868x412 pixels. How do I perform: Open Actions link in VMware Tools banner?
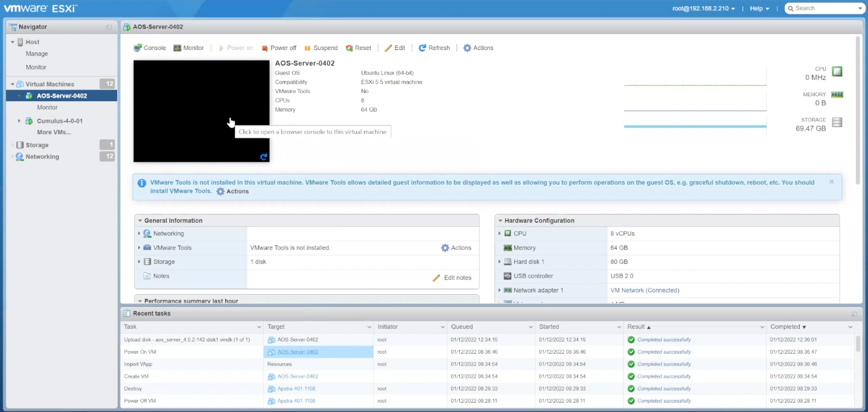(233, 191)
